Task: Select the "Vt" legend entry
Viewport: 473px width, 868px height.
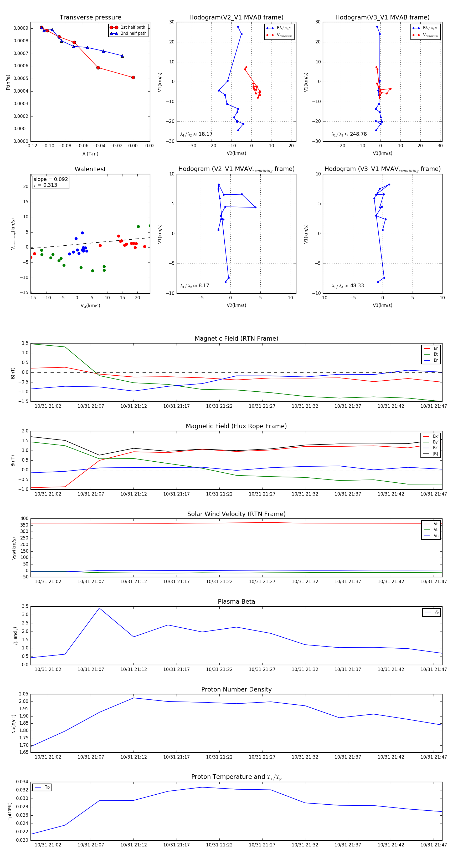Action: click(x=431, y=530)
